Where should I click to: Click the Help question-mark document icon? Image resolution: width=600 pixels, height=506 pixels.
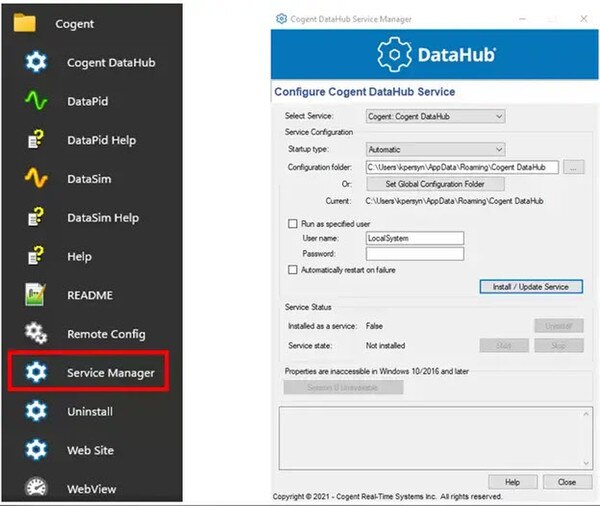click(36, 256)
